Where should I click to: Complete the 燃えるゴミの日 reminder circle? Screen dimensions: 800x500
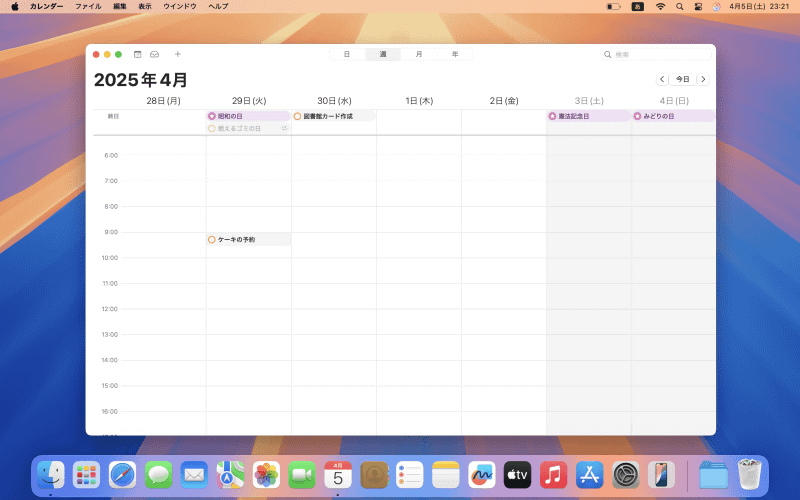point(212,129)
